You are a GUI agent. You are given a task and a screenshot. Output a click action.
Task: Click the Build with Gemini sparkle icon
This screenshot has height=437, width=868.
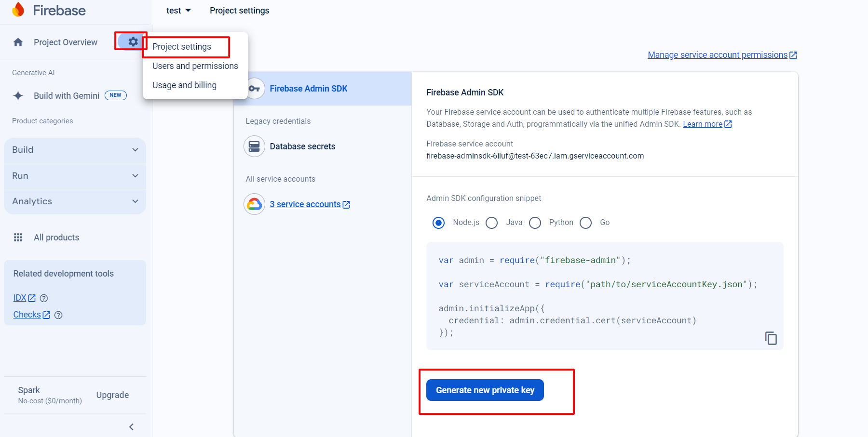(18, 96)
